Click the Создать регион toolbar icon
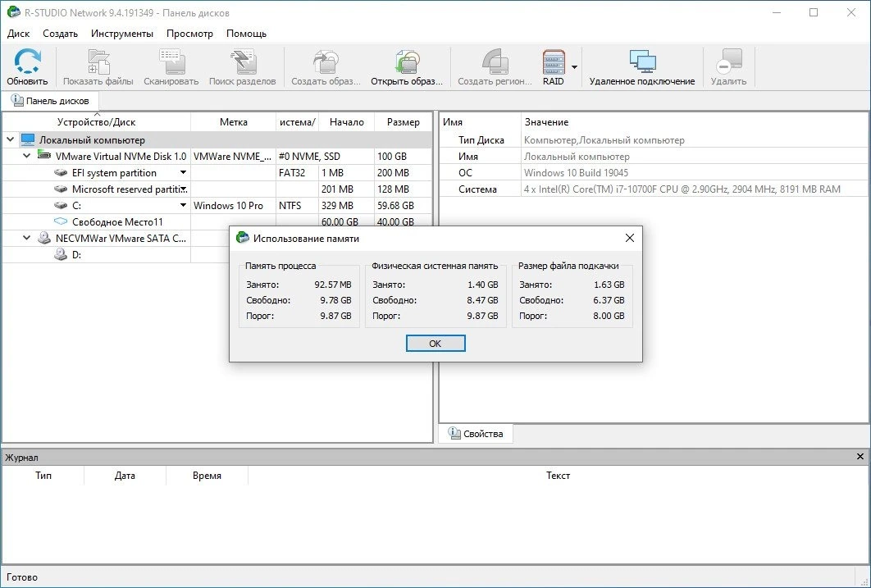This screenshot has height=588, width=871. point(495,61)
